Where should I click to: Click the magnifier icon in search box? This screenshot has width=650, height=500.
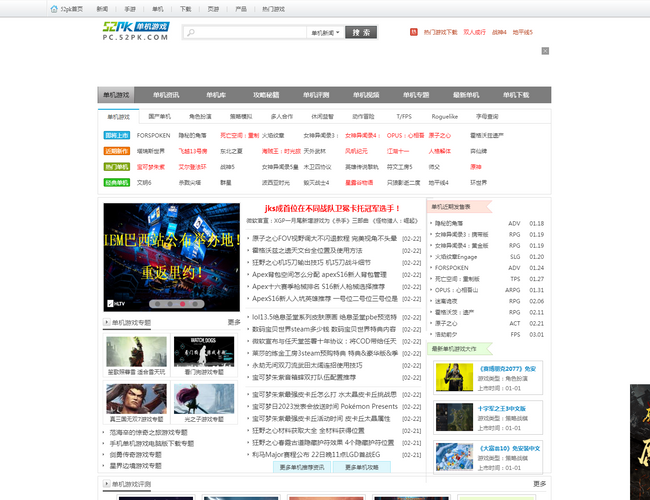(191, 32)
